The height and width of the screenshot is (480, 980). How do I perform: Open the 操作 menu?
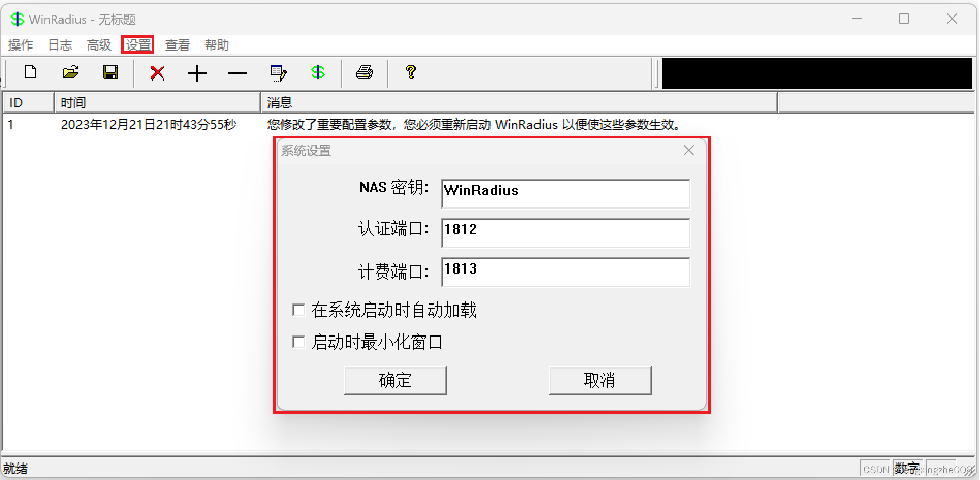(x=21, y=45)
